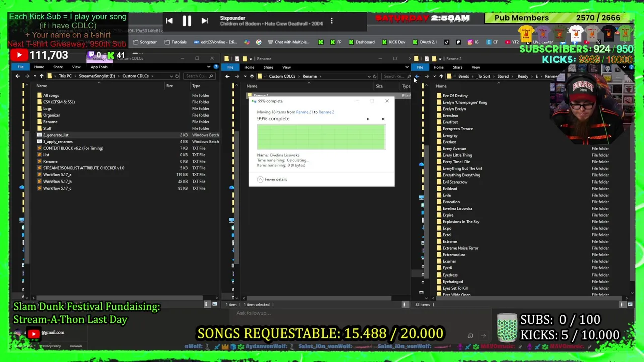Viewport: 644px width, 362px height.
Task: Open Share tab in Rename window
Action: pyautogui.click(x=268, y=67)
